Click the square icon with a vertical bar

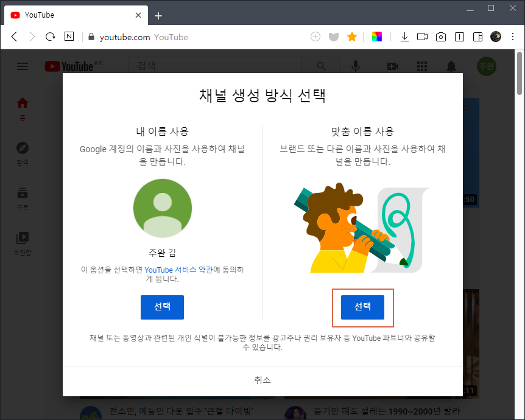pyautogui.click(x=459, y=37)
